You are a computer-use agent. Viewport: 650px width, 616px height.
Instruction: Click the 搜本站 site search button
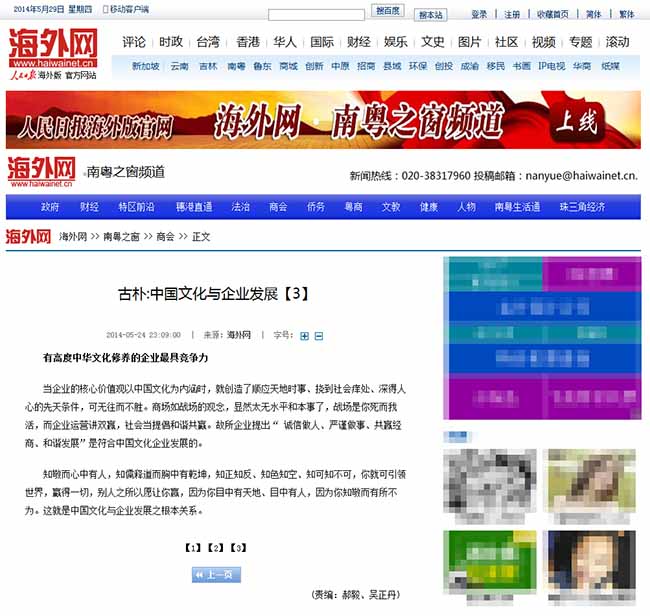(x=431, y=15)
